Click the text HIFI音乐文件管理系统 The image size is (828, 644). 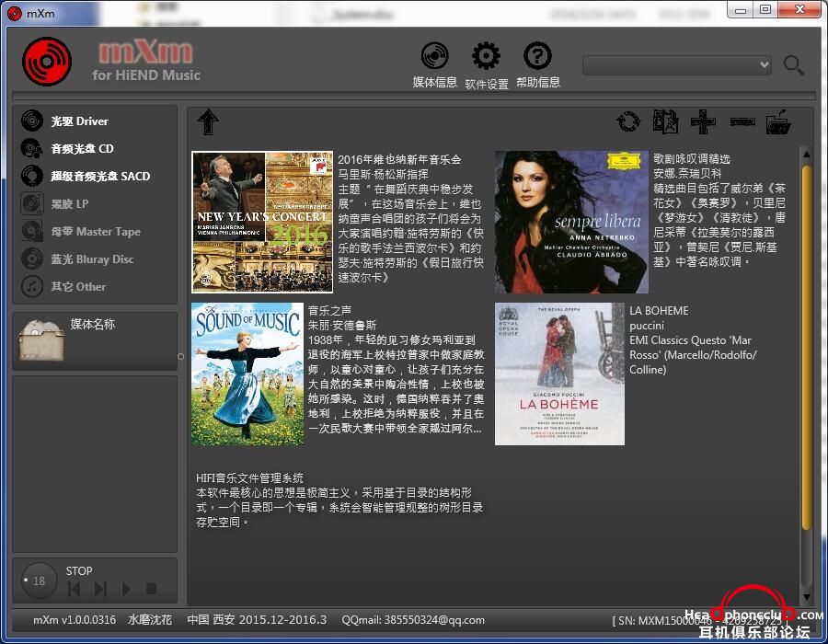pos(249,477)
